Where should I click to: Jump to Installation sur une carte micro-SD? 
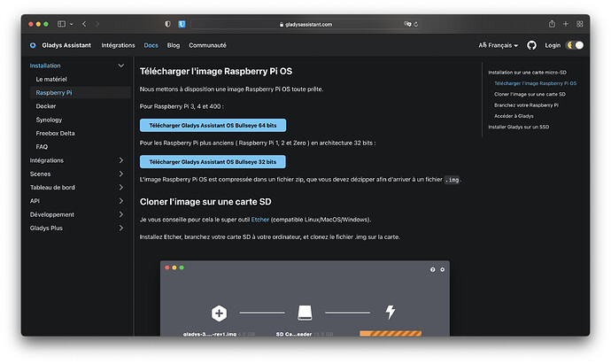(527, 73)
